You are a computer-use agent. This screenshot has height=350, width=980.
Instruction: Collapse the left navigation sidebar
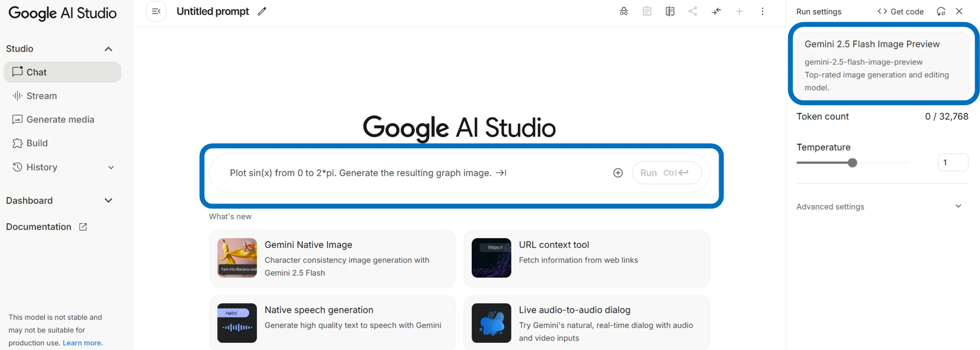pyautogui.click(x=156, y=11)
